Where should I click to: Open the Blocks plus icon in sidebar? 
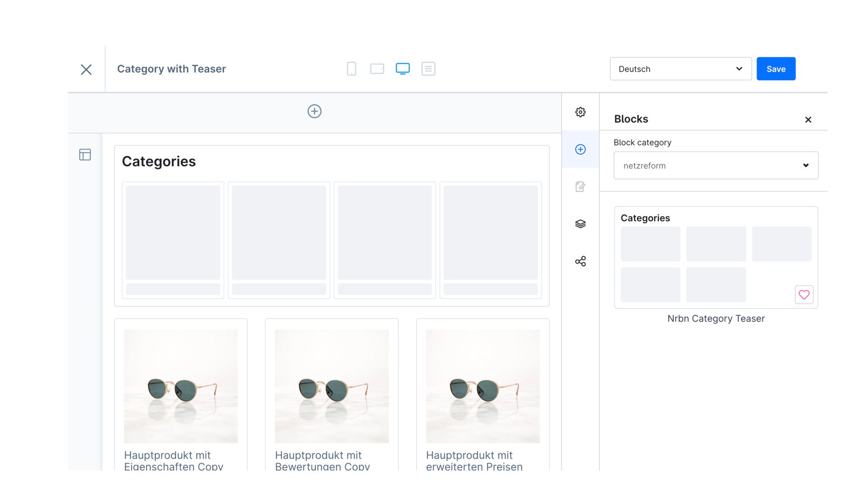pos(580,150)
